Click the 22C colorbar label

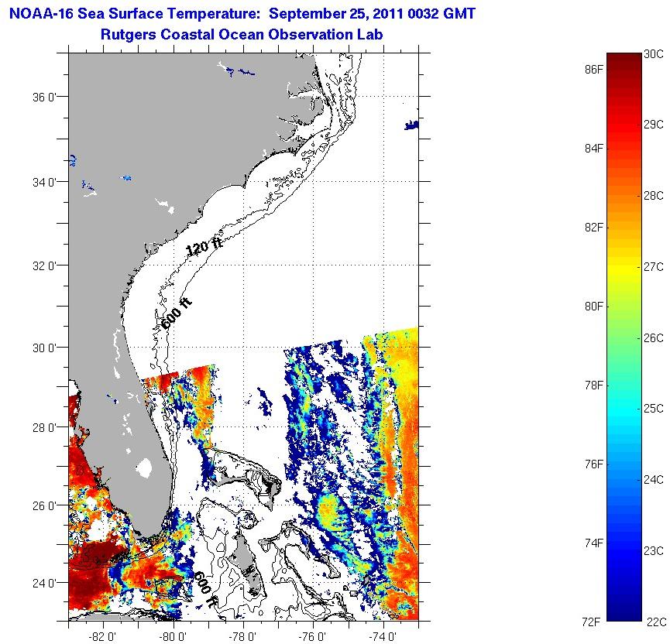coord(657,622)
